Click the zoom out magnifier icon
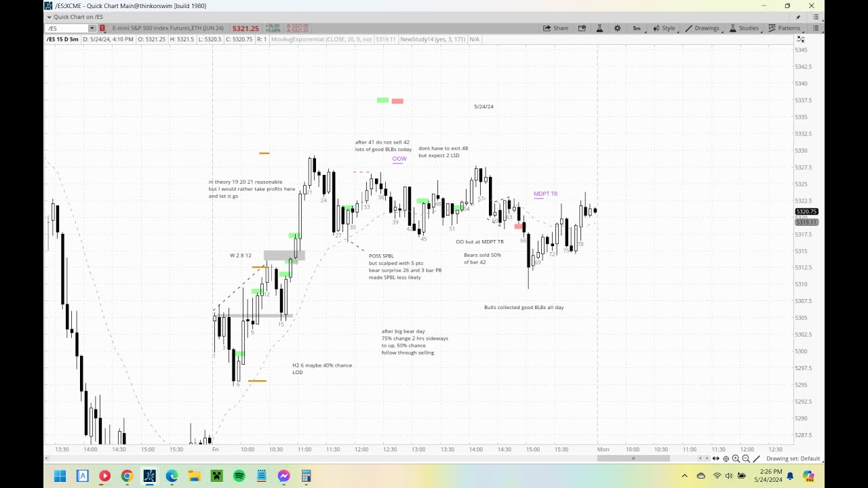 (745, 459)
